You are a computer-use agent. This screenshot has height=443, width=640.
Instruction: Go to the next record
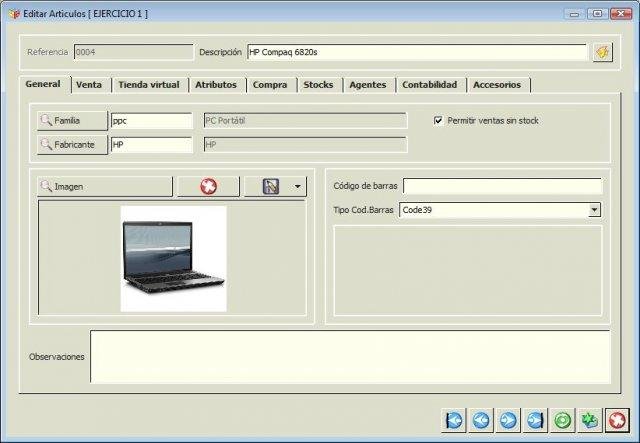pos(508,420)
